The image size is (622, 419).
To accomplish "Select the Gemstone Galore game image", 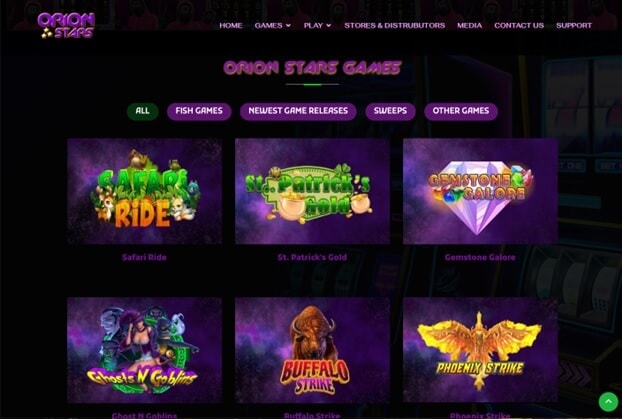I will point(480,191).
